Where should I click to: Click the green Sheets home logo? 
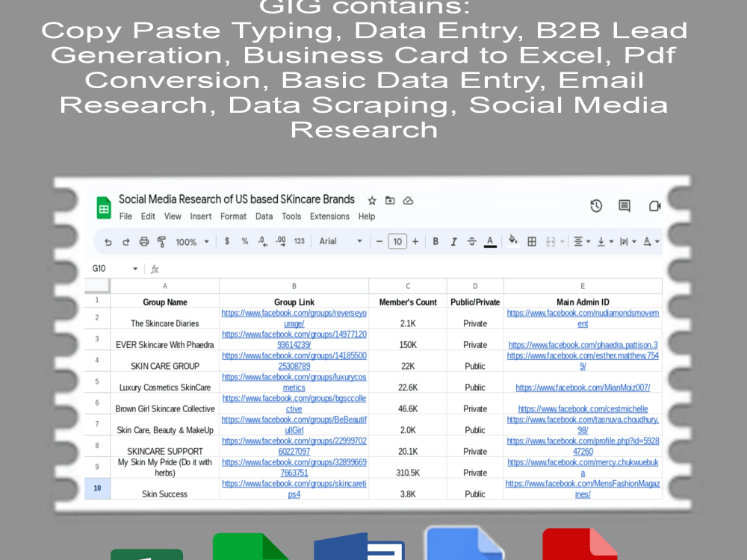tap(104, 208)
